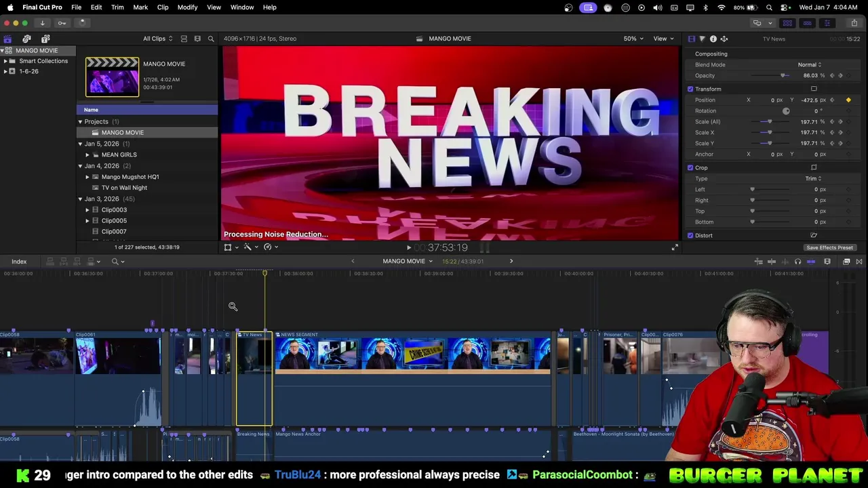The image size is (868, 488).
Task: Open the Transitions browser icon
Action: pyautogui.click(x=859, y=262)
